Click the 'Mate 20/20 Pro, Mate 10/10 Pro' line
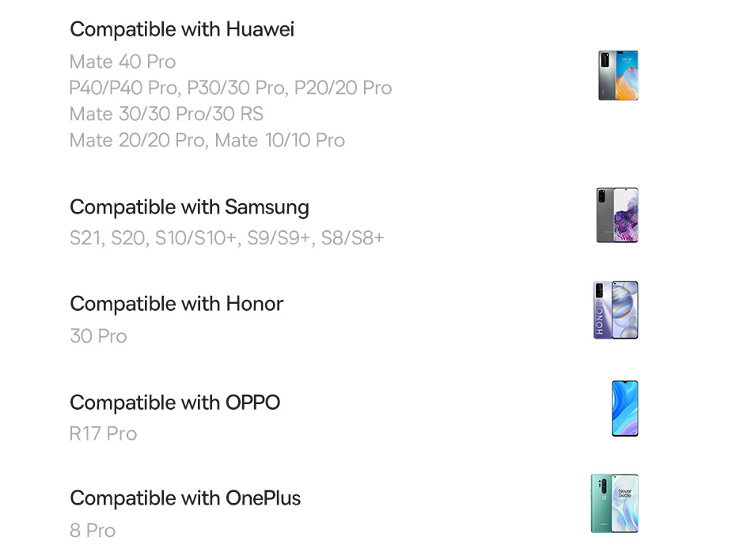 click(207, 140)
